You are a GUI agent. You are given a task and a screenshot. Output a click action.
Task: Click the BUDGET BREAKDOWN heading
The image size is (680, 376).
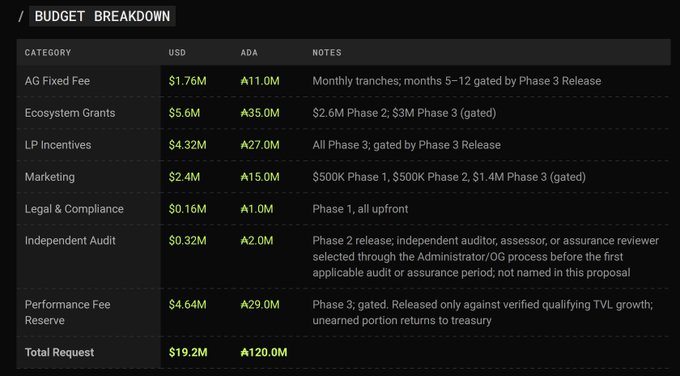[x=102, y=16]
